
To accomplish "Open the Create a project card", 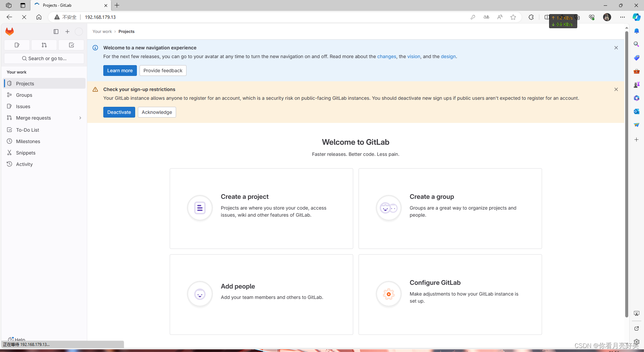I will coord(261,209).
